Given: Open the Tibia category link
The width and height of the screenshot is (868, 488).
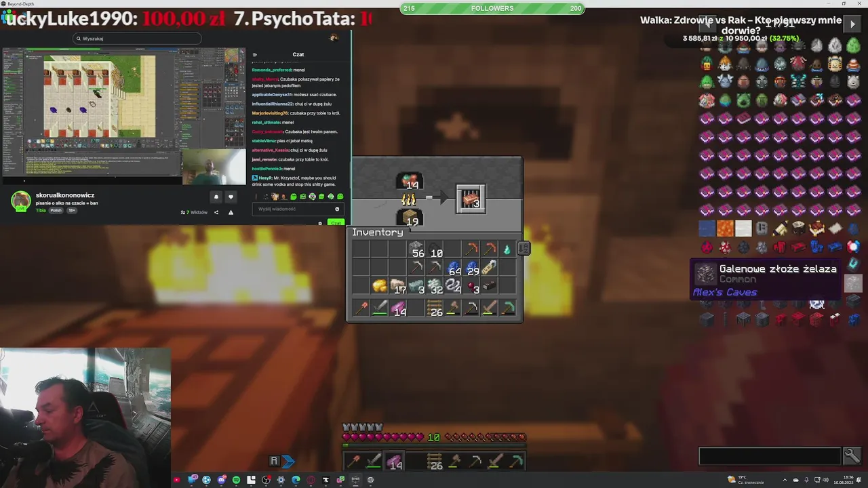Looking at the screenshot, I should (40, 210).
